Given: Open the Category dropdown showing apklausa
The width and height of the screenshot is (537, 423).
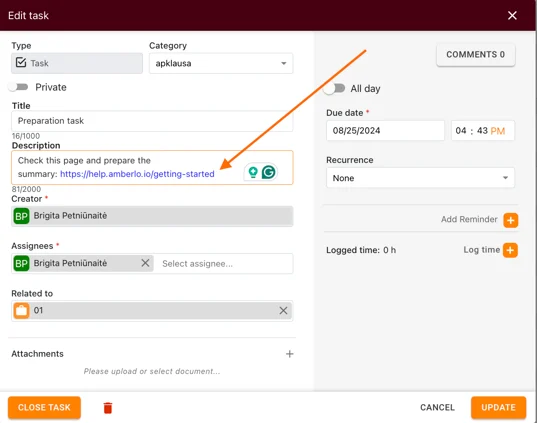Looking at the screenshot, I should point(221,63).
